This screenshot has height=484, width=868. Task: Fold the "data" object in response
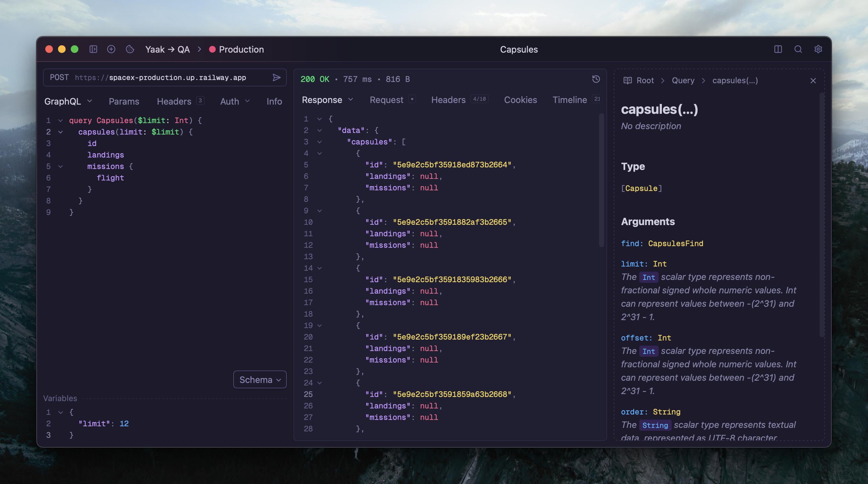click(319, 130)
